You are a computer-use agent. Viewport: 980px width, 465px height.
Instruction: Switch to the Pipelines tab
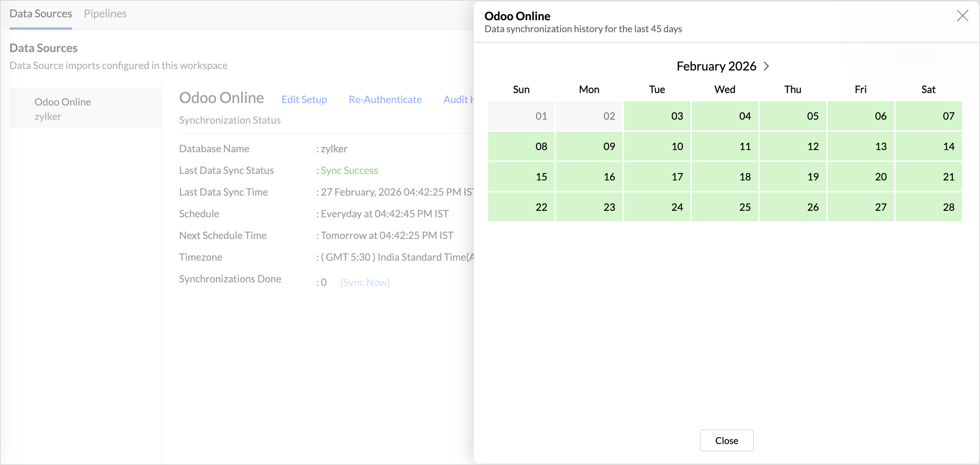click(x=105, y=14)
